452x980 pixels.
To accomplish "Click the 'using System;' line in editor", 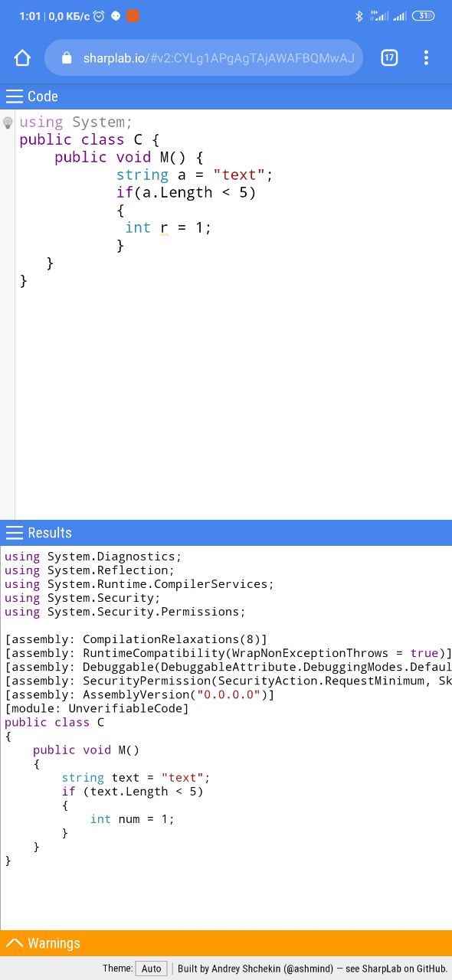I will (76, 122).
